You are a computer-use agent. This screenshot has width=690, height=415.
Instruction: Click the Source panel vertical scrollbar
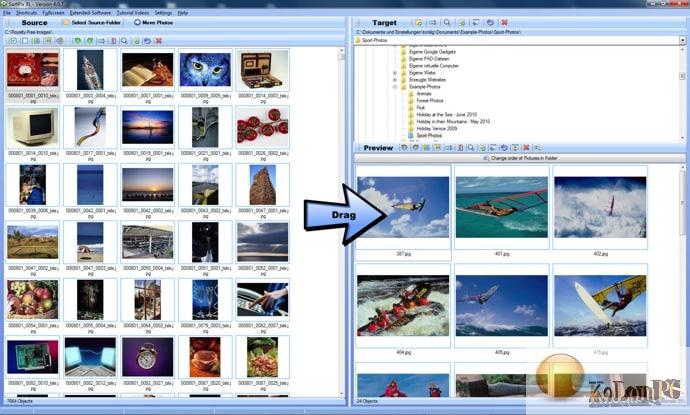[x=341, y=222]
